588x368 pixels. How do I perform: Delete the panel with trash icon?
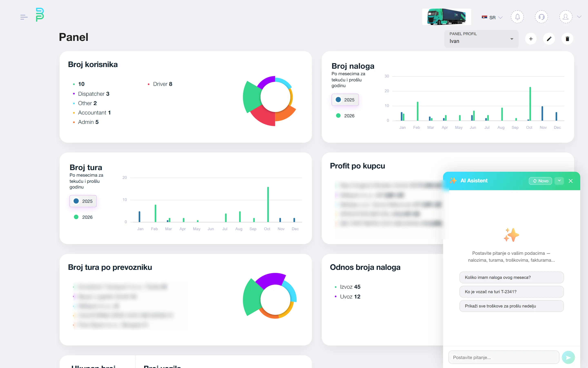pyautogui.click(x=567, y=39)
